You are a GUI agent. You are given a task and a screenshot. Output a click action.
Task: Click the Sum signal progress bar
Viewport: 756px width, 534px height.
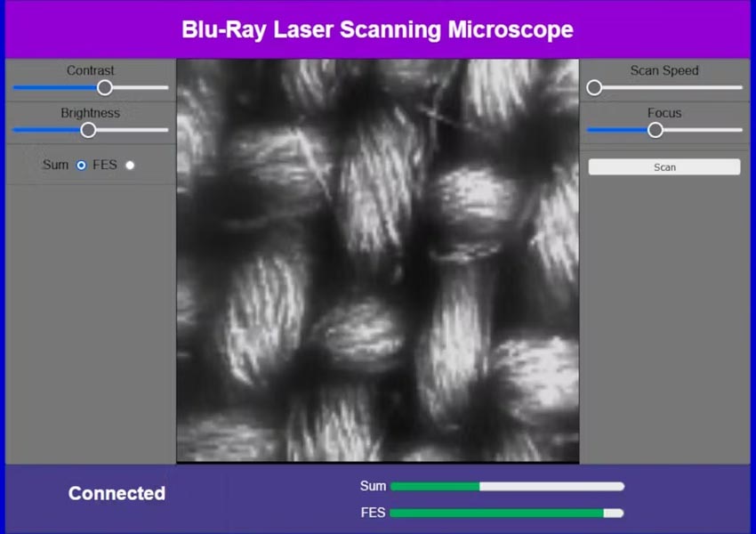[x=507, y=486]
